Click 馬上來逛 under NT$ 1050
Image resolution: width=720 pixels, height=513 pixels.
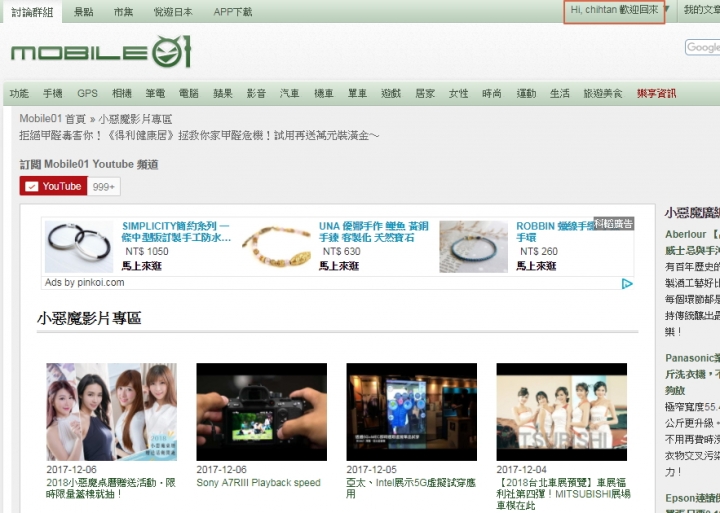point(141,266)
